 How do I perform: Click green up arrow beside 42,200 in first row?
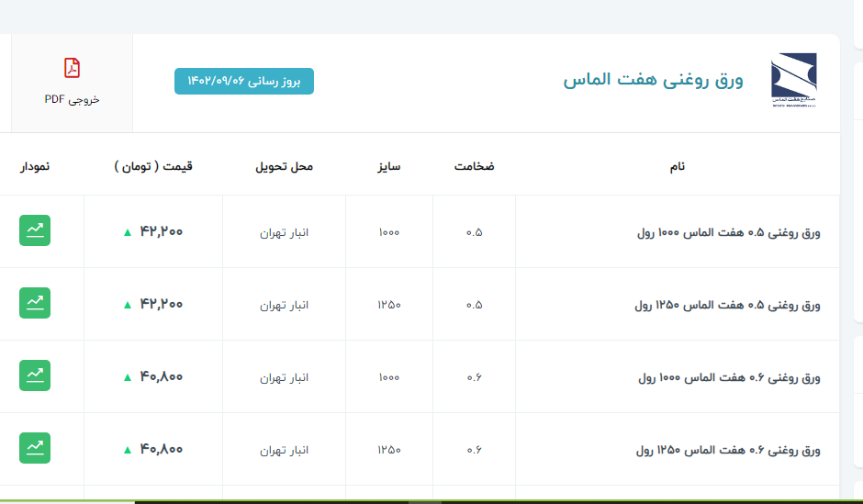click(128, 232)
